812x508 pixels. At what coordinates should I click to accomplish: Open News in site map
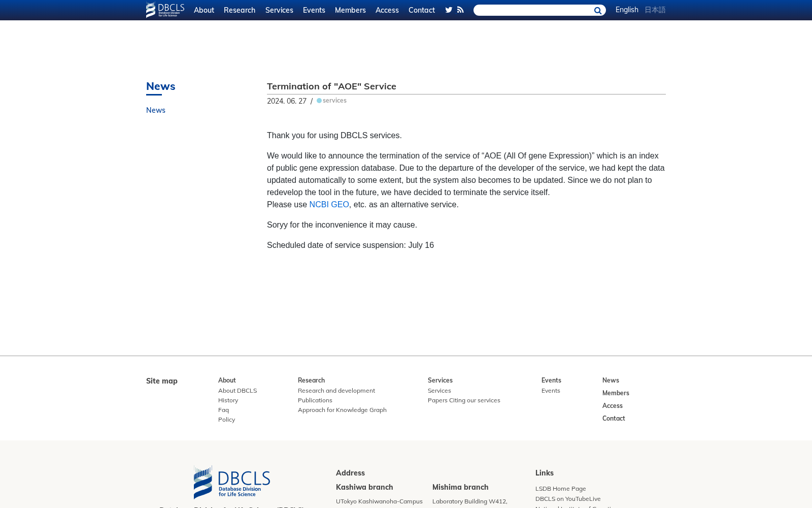pos(611,380)
